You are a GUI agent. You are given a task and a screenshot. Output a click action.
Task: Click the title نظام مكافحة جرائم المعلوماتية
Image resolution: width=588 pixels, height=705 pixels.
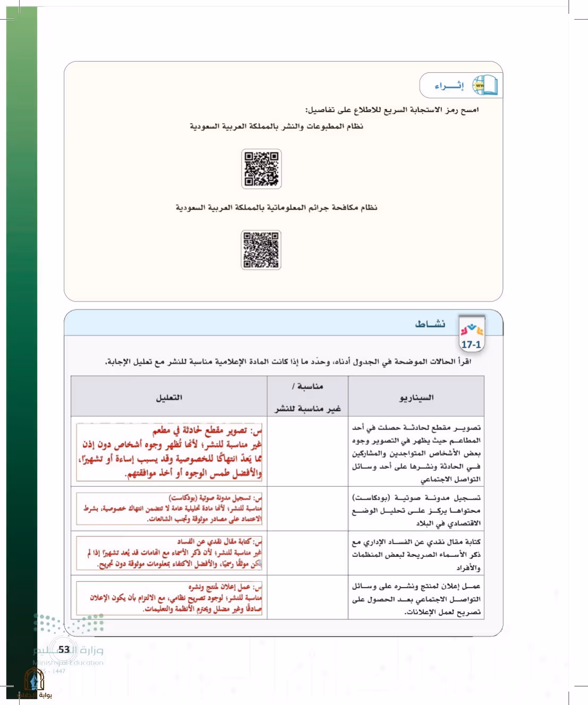point(276,207)
